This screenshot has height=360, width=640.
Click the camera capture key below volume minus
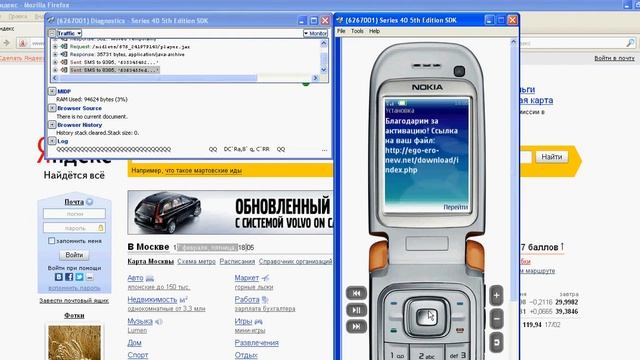pyautogui.click(x=496, y=342)
